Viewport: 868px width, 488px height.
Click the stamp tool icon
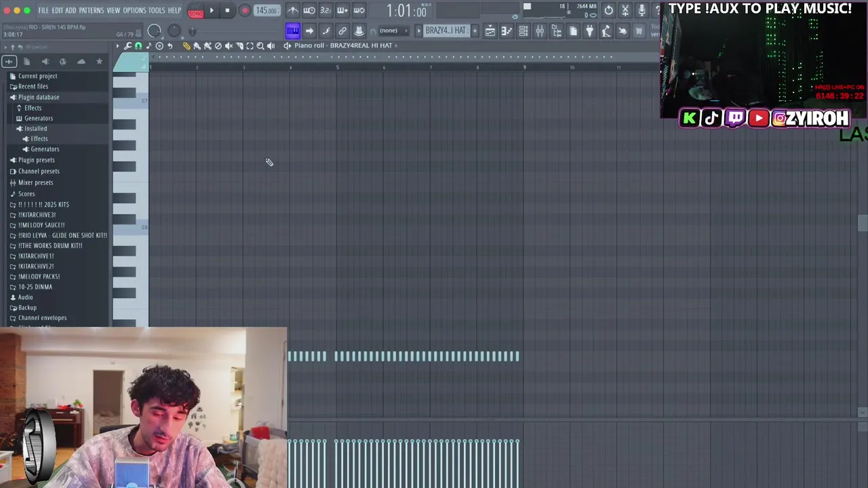coord(359,30)
